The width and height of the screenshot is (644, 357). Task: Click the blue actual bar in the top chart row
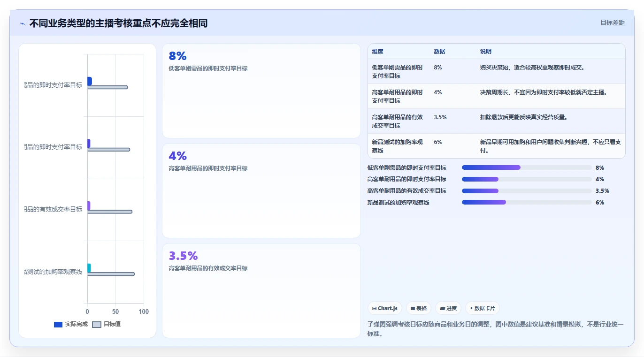coord(90,81)
